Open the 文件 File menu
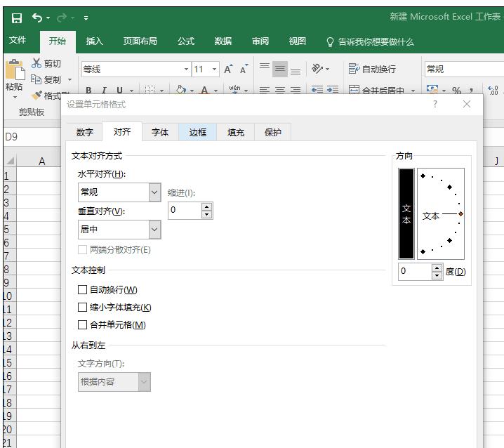Screen dimensions: 504x448 (18, 40)
